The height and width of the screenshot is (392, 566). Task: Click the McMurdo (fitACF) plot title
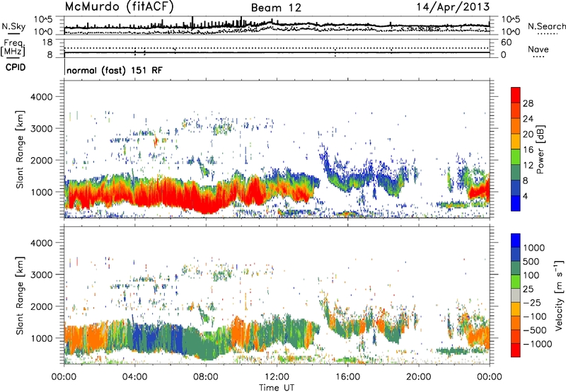[x=119, y=7]
